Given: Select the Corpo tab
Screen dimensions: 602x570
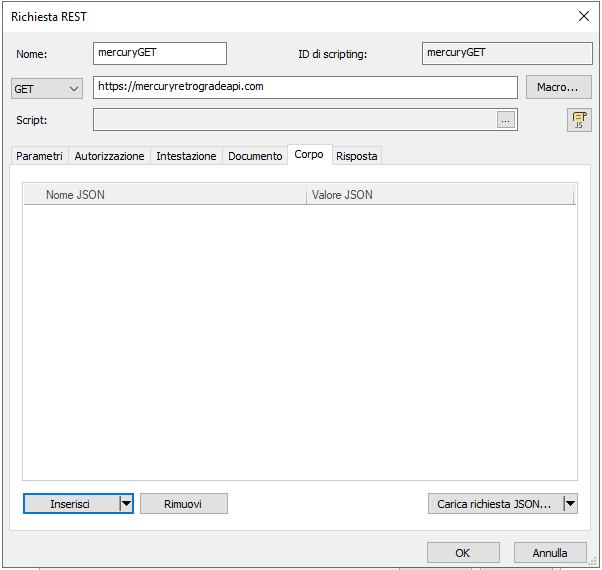Looking at the screenshot, I should click(x=309, y=156).
